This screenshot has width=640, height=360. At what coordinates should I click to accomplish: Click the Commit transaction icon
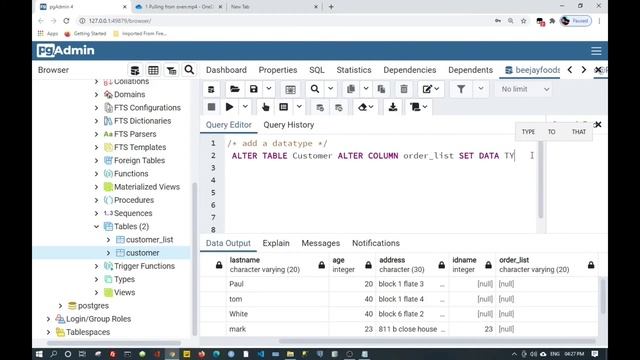tap(320, 107)
